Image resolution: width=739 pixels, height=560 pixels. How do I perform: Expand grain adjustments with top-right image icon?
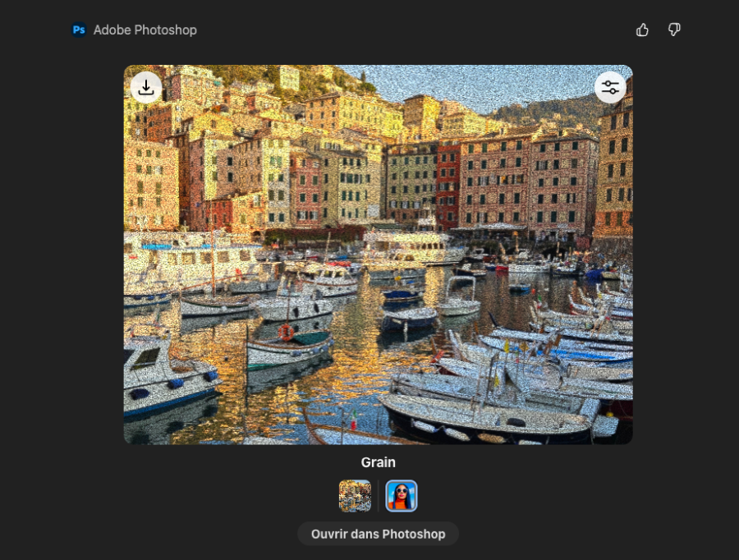click(x=610, y=87)
